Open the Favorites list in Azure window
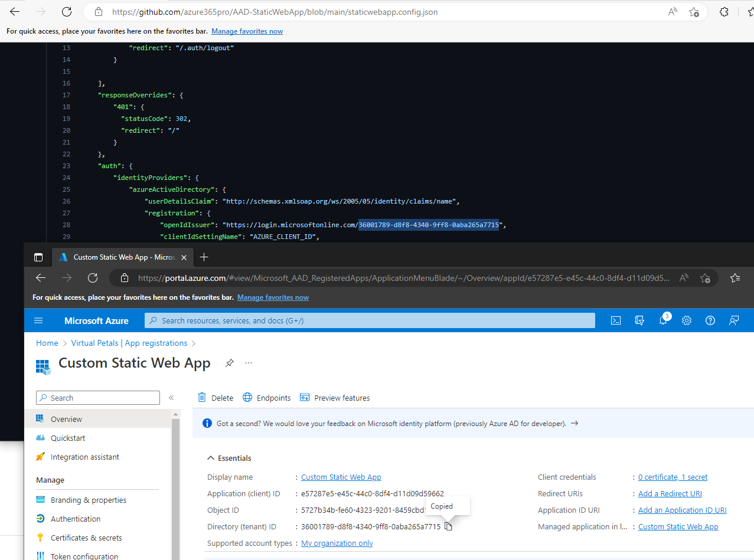 pos(735,278)
